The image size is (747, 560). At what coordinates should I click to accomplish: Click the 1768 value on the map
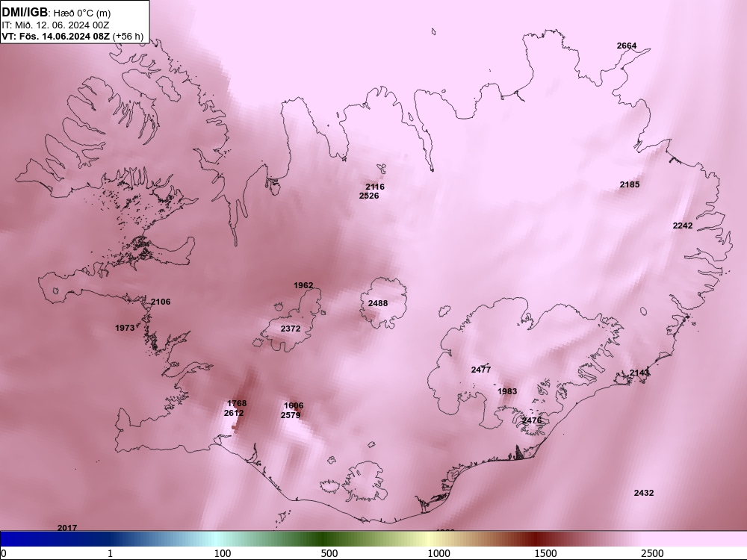(x=237, y=403)
